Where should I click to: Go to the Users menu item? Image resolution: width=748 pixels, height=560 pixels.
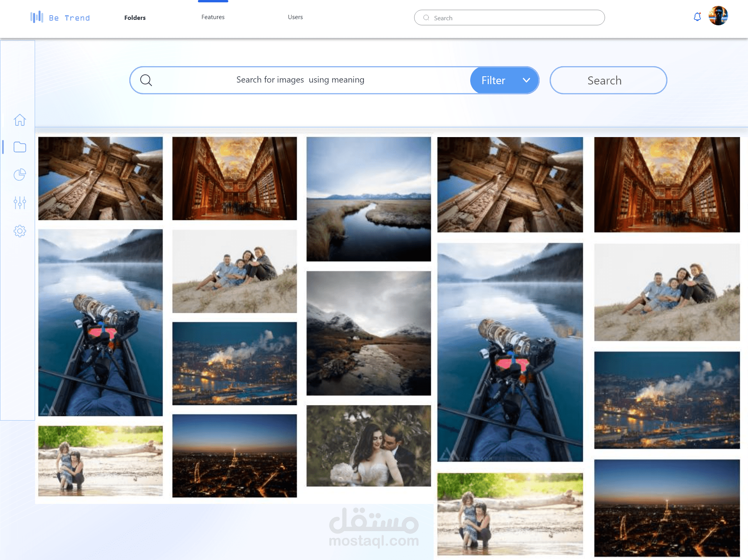[x=295, y=17]
